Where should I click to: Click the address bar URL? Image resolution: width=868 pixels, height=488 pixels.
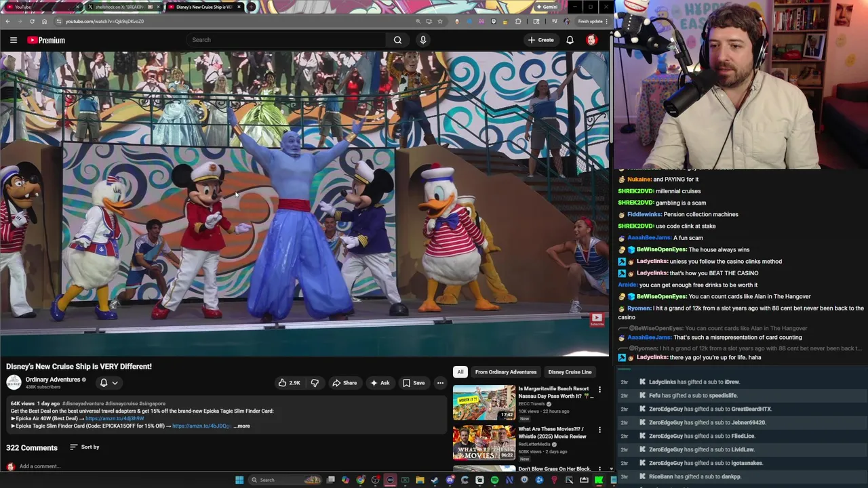pyautogui.click(x=104, y=21)
